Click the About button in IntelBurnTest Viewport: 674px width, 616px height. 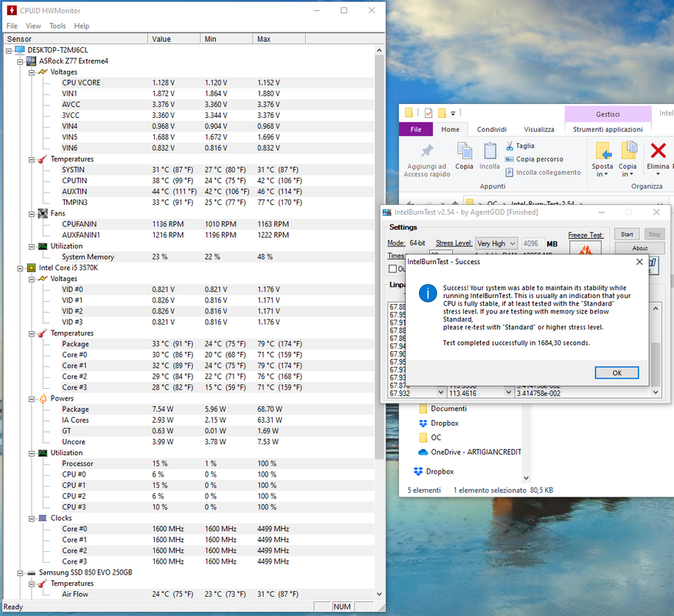(639, 248)
